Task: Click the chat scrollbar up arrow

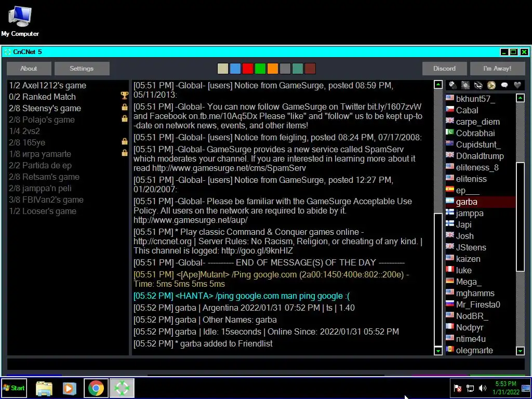Action: tap(438, 85)
